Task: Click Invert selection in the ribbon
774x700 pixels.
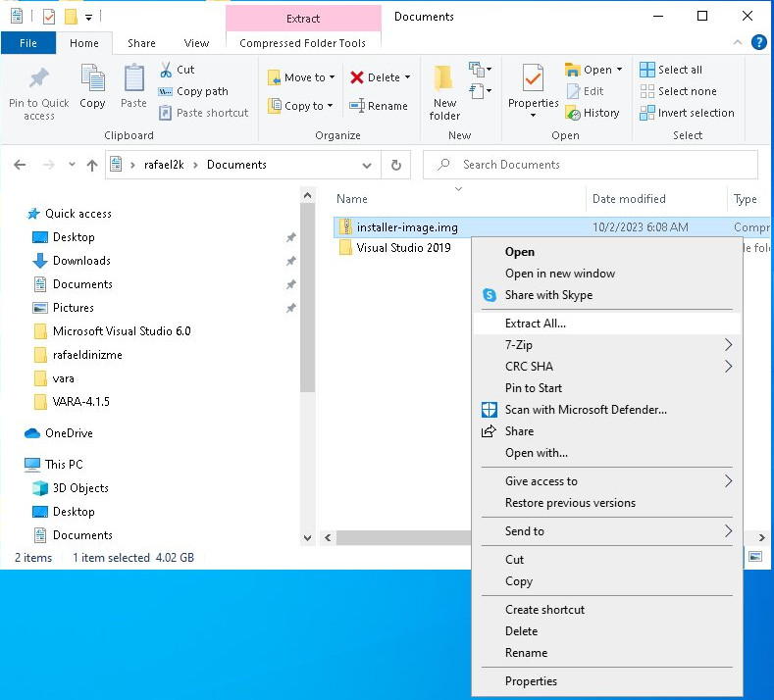Action: click(x=686, y=113)
